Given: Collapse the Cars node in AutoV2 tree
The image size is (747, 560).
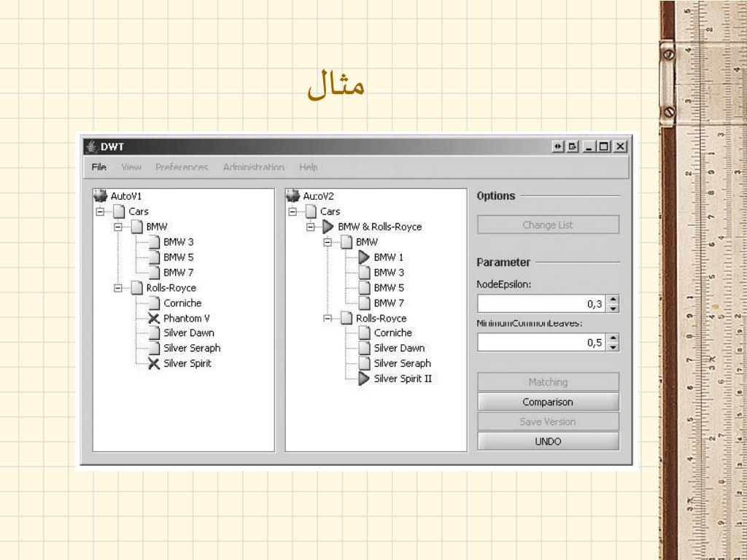Looking at the screenshot, I should (x=292, y=211).
